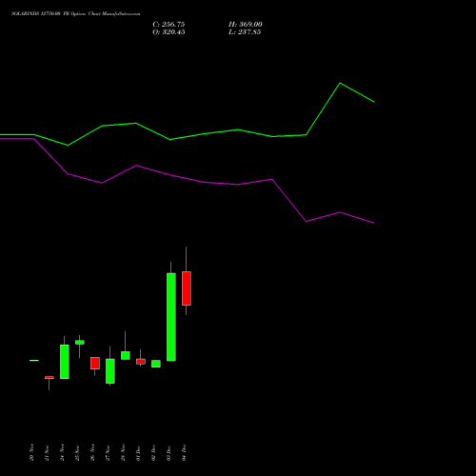476x476 pixels.
Task: Click the SOLARINDS PE Options chart title
Action: (x=75, y=14)
